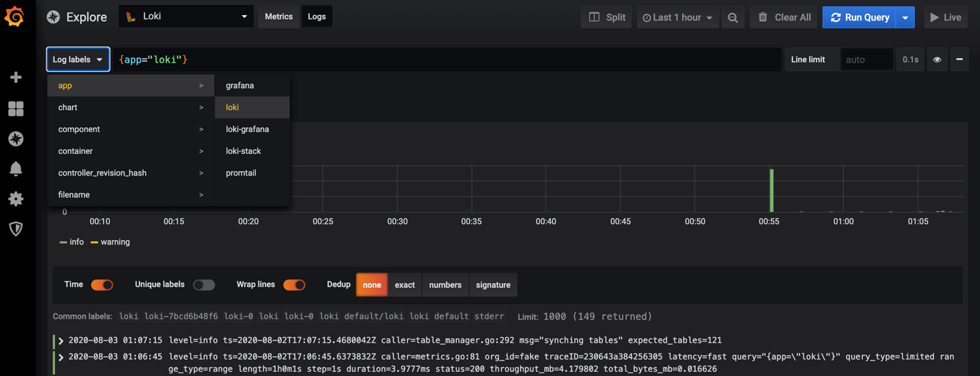Viewport: 980px width, 376px height.
Task: Choose loki-grafana value in submenu
Action: [x=252, y=129]
